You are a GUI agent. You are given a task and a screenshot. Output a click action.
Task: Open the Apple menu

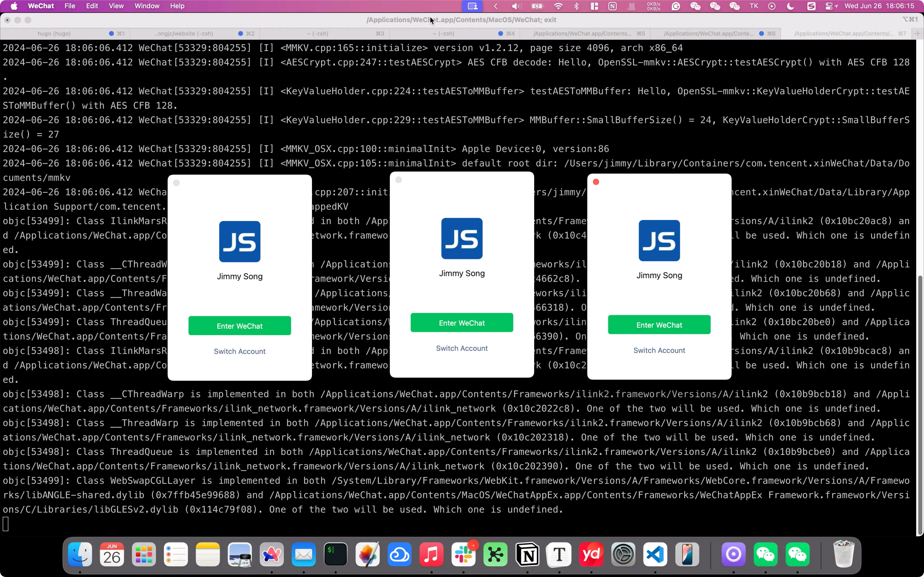[x=14, y=6]
